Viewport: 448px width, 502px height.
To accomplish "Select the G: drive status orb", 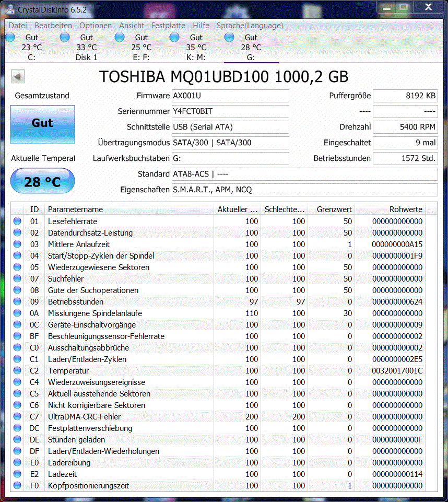I will (229, 37).
